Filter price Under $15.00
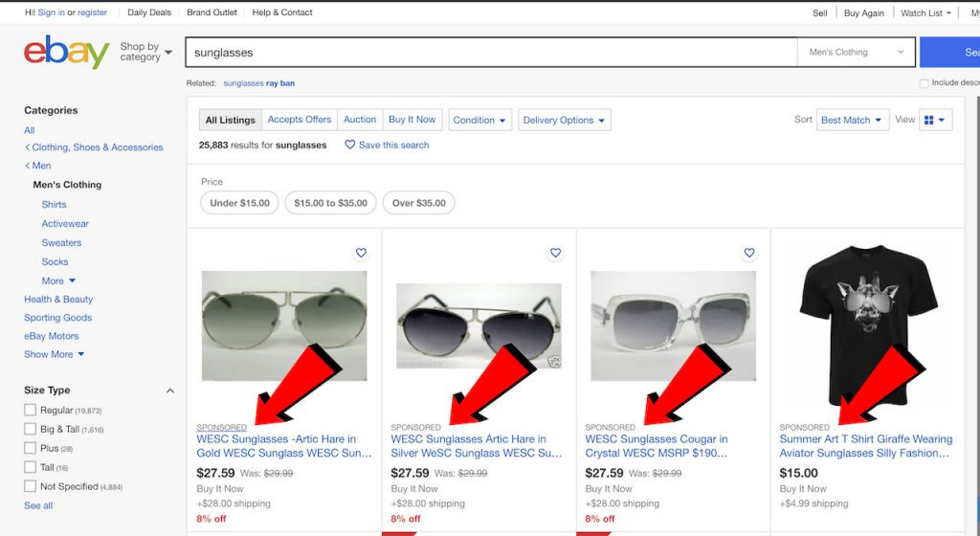The height and width of the screenshot is (536, 980). (239, 203)
